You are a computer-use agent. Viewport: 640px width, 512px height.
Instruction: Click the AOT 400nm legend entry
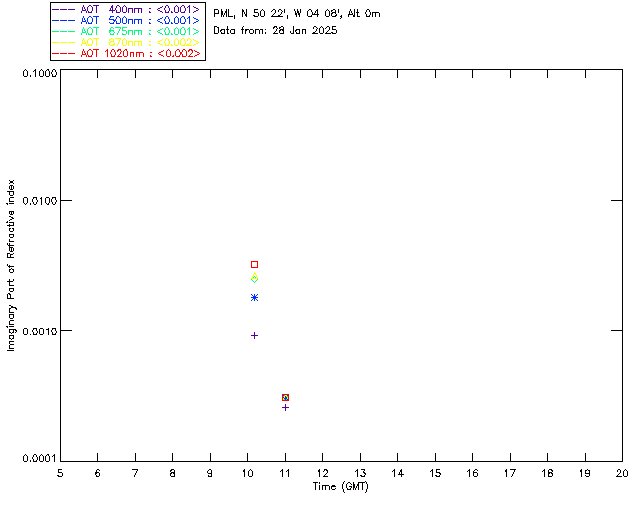pyautogui.click(x=127, y=9)
